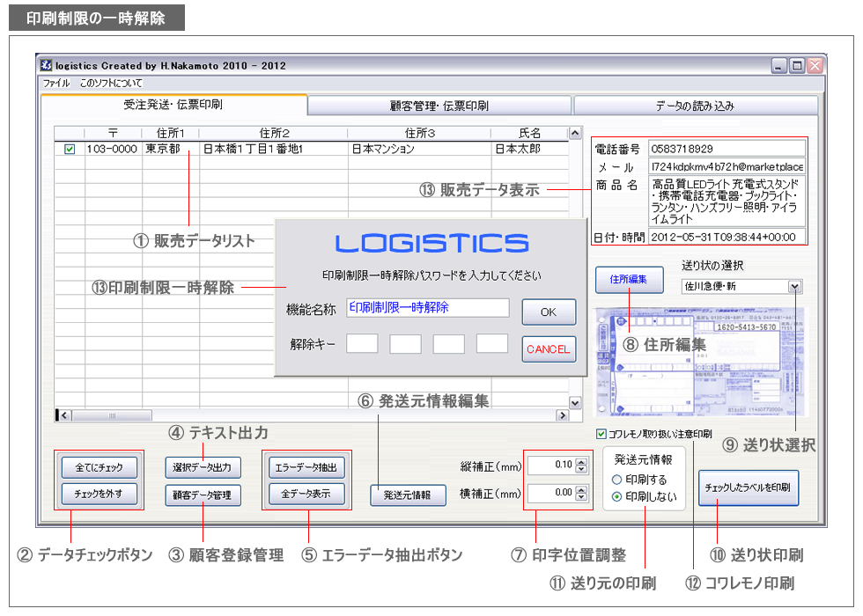The width and height of the screenshot is (863, 616).
Task: Increase 縦補正 using the up stepper arrow
Action: click(582, 459)
